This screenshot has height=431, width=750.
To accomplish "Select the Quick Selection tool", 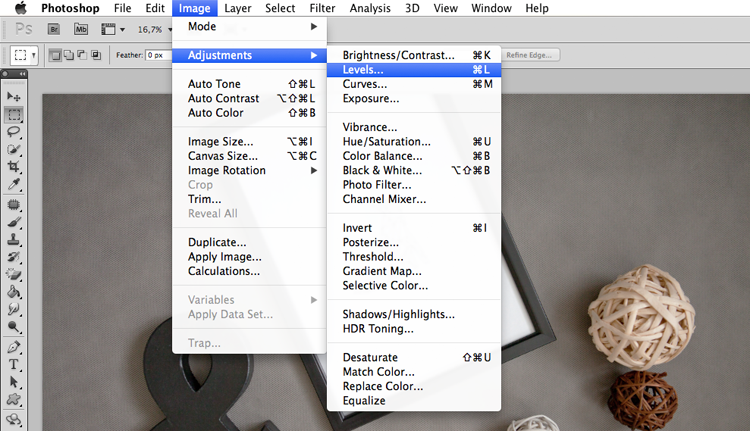I will click(14, 149).
